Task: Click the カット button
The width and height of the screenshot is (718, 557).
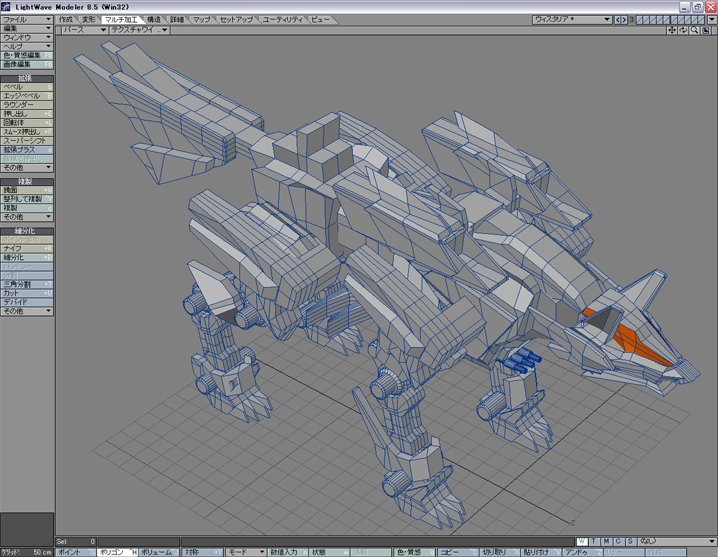Action: [27, 293]
